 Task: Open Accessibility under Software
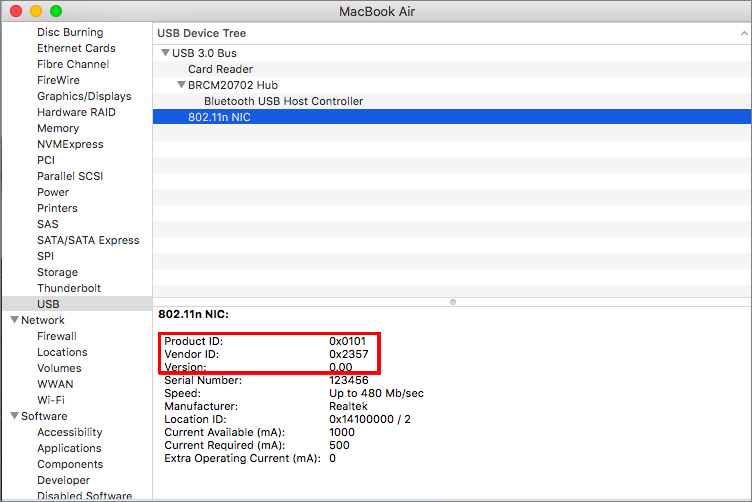[70, 432]
